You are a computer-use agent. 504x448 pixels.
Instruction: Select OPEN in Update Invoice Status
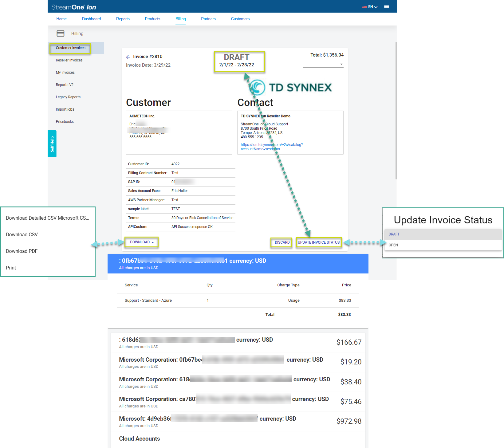[443, 245]
